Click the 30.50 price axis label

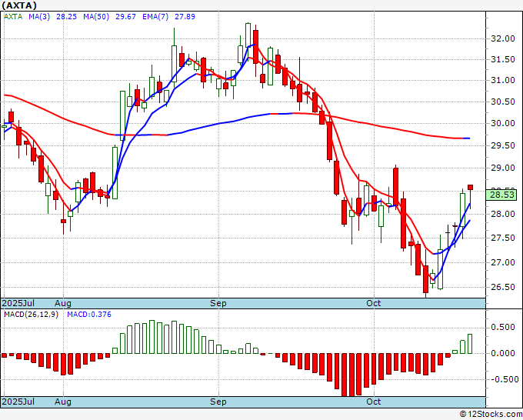503,102
